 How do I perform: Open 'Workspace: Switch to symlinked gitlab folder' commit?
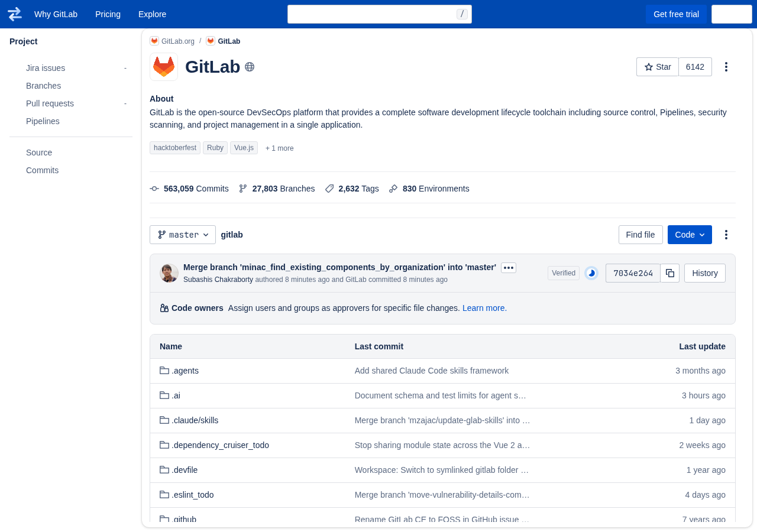coord(442,470)
